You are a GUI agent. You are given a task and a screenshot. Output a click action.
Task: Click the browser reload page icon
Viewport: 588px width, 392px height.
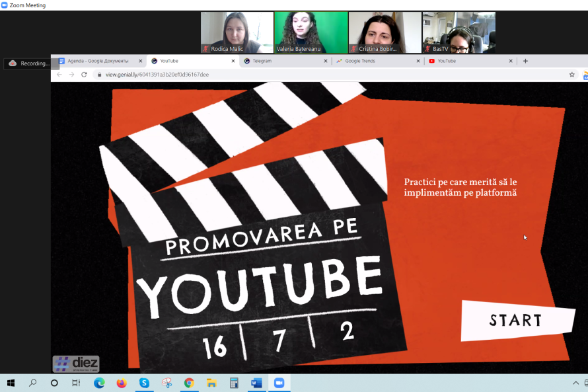pyautogui.click(x=84, y=75)
